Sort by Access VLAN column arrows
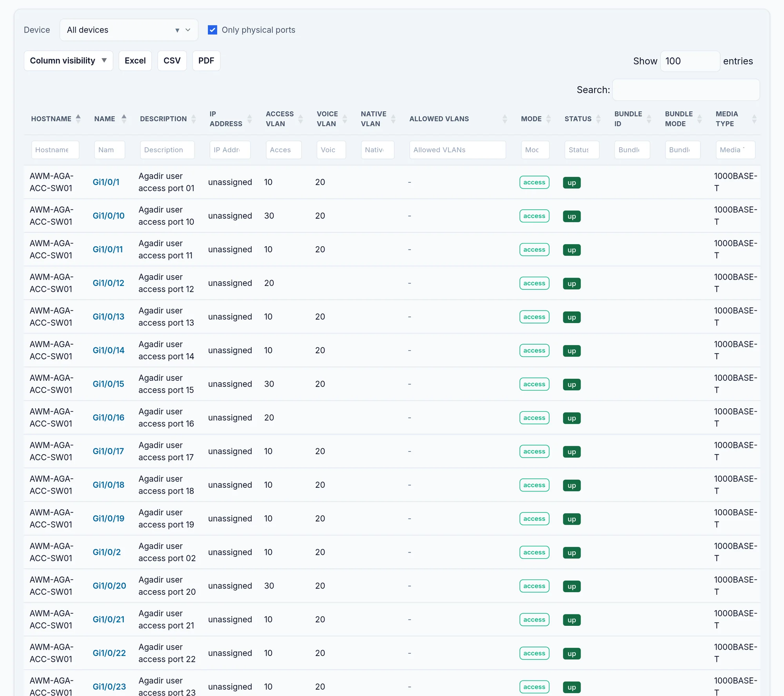This screenshot has width=784, height=696. [301, 119]
